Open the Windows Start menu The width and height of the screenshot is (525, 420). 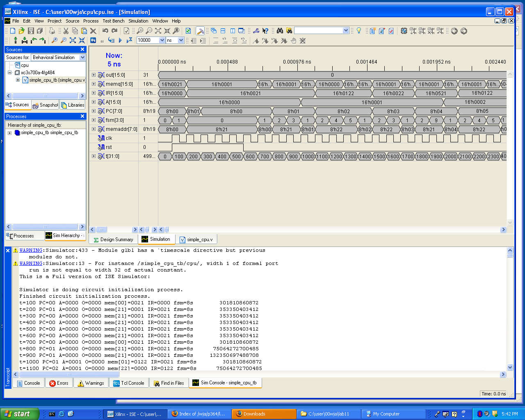(x=20, y=414)
